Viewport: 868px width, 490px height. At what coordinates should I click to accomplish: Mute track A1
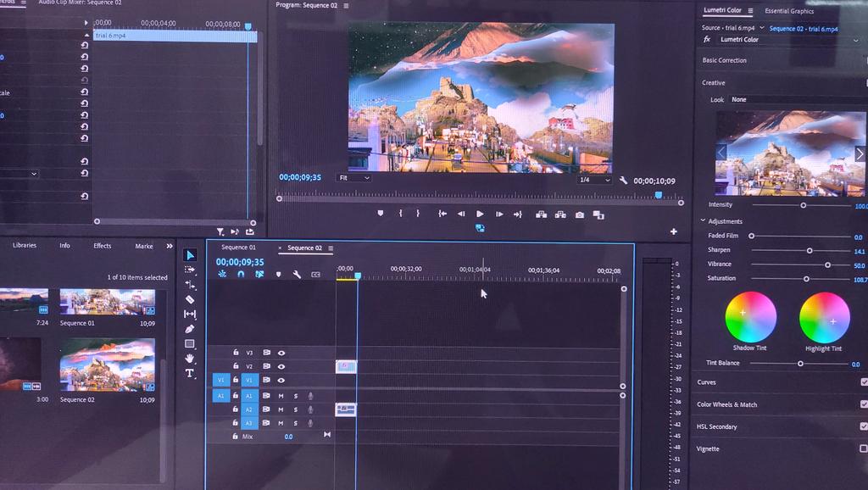click(x=281, y=396)
